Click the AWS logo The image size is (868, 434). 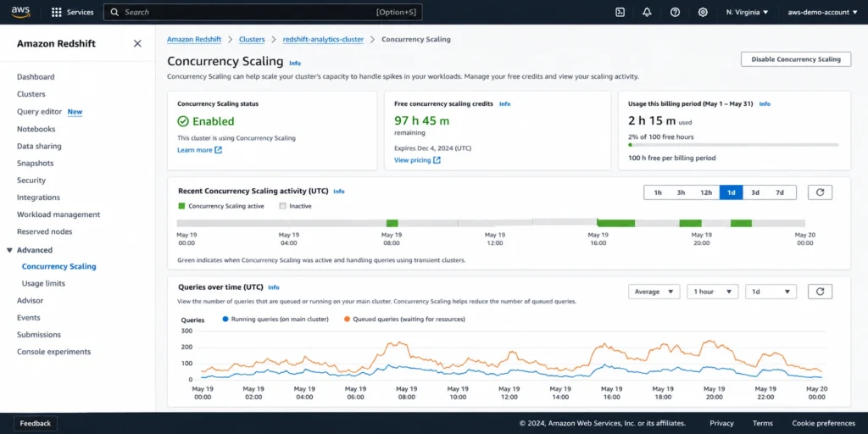[20, 12]
